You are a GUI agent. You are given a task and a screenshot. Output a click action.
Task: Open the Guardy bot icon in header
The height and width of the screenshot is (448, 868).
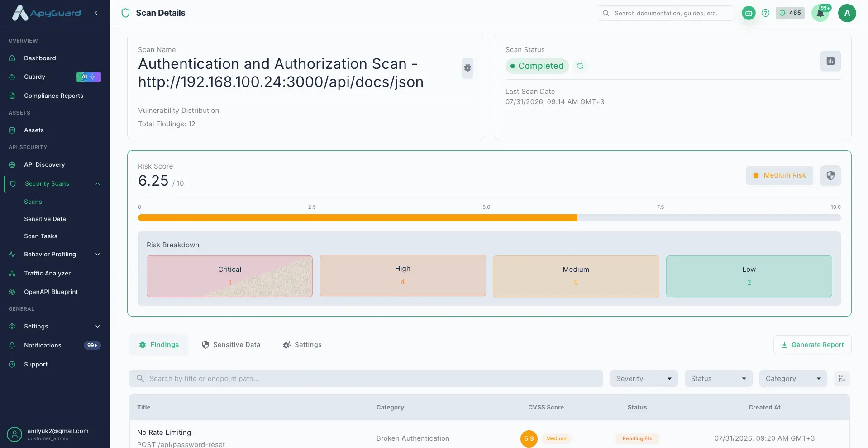click(x=749, y=13)
